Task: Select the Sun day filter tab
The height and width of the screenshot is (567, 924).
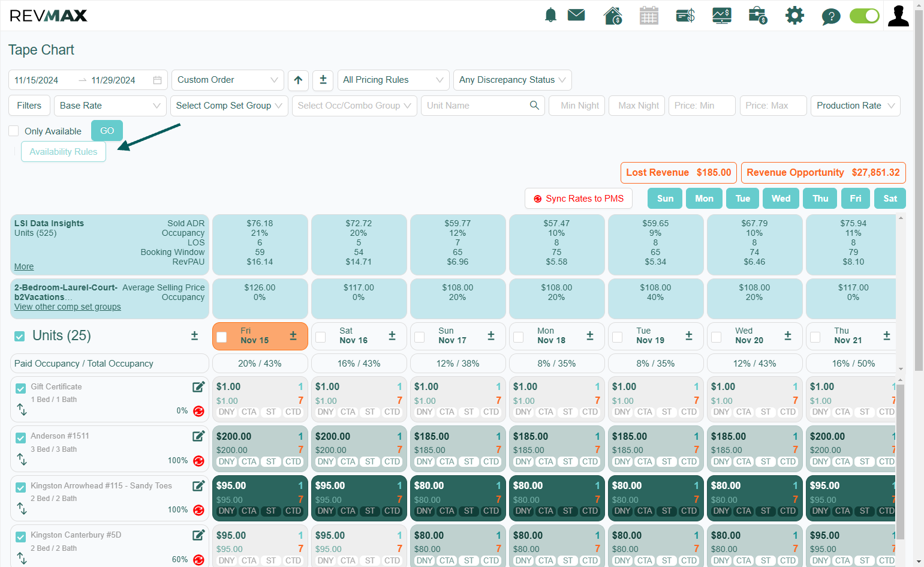Action: (665, 199)
